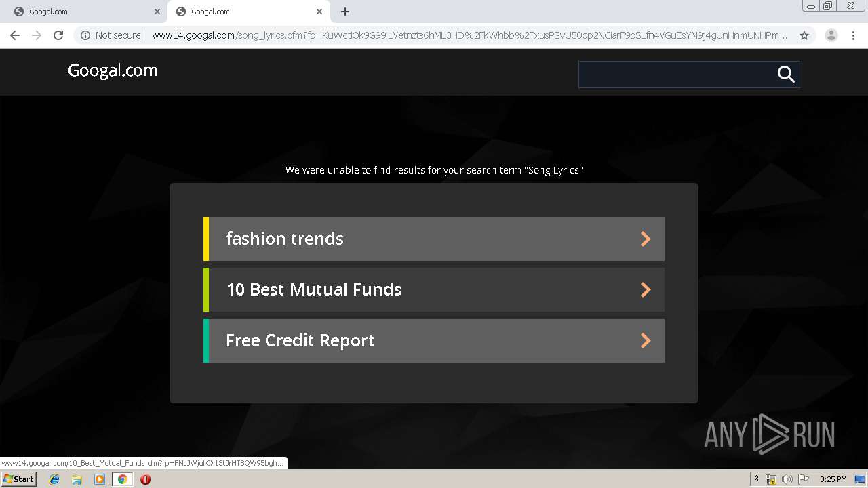
Task: Open a new tab with plus button
Action: pyautogui.click(x=345, y=12)
